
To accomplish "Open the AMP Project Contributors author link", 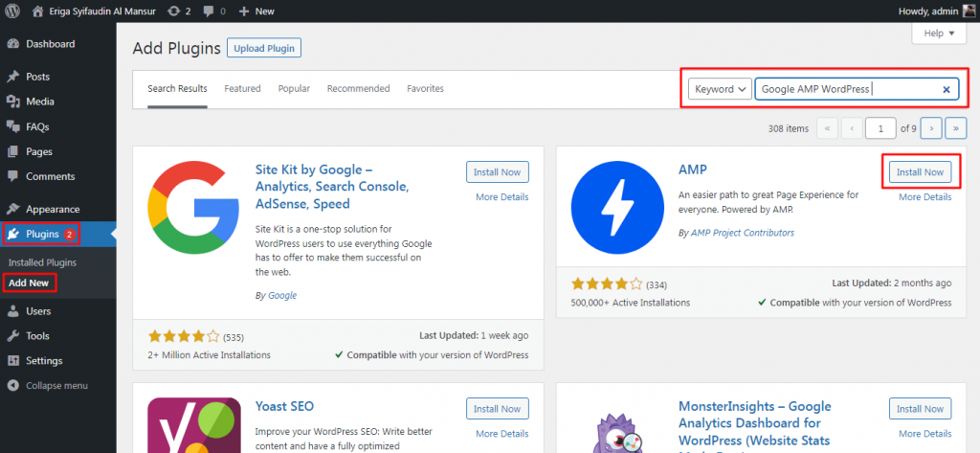I will [x=743, y=233].
